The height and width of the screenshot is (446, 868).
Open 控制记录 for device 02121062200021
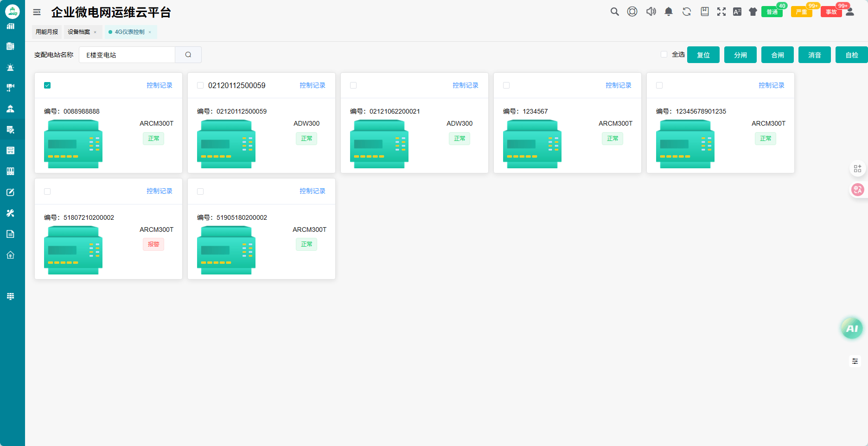[466, 85]
